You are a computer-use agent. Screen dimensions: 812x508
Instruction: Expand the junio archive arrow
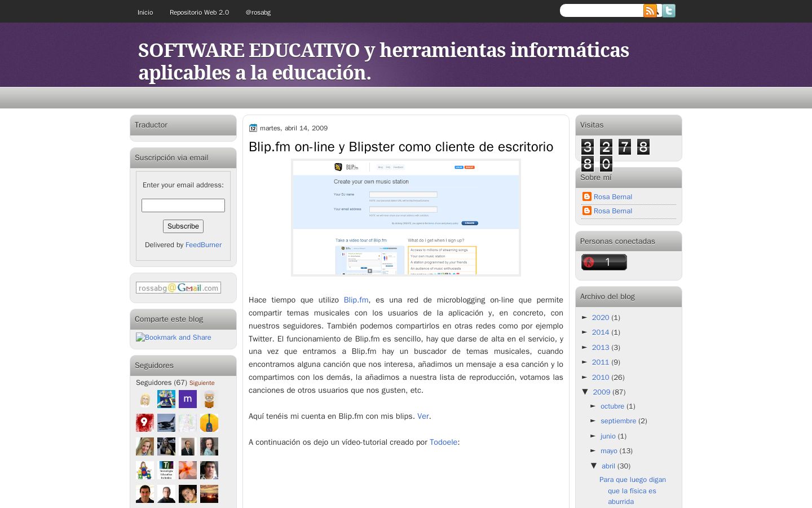(594, 436)
